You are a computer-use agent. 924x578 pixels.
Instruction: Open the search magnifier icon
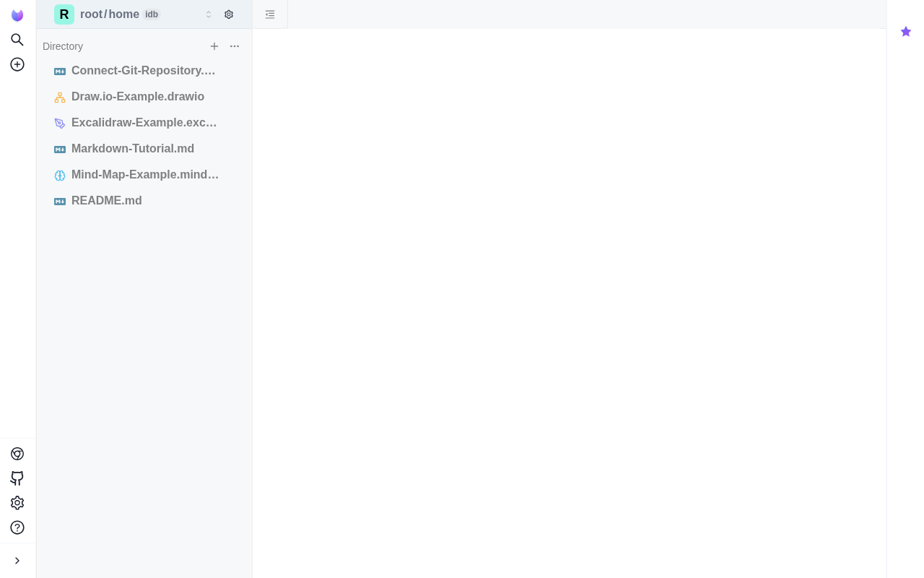[x=17, y=40]
